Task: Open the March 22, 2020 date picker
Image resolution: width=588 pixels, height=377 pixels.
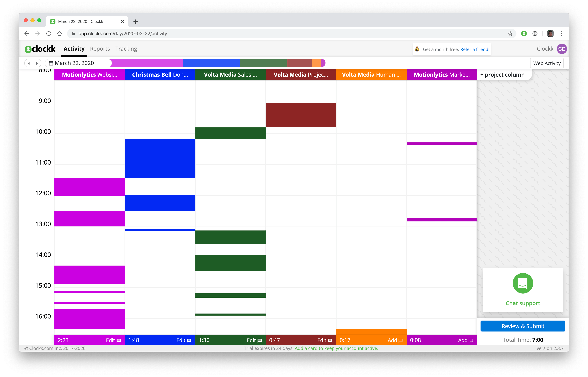Action: point(78,63)
